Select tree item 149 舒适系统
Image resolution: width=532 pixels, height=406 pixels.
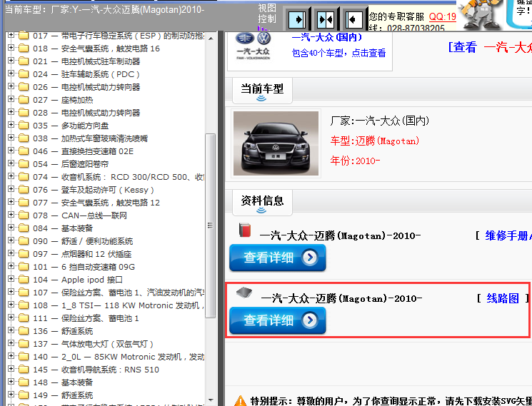coord(63,395)
